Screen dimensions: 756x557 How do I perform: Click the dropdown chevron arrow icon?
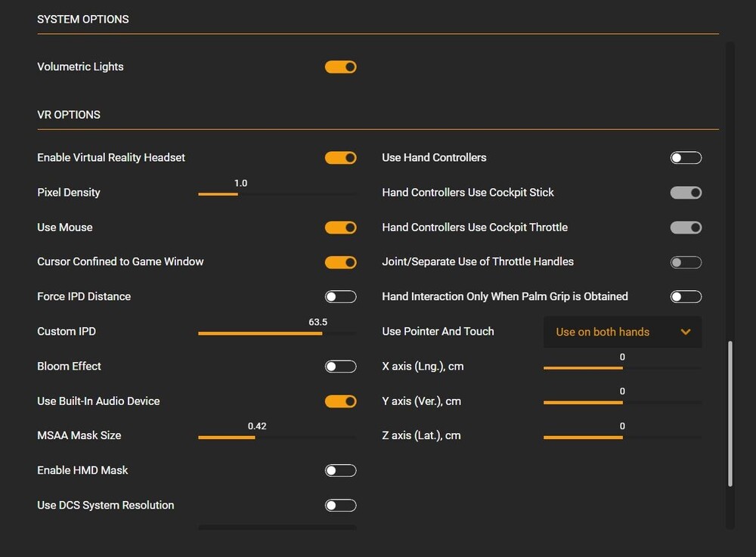click(686, 332)
